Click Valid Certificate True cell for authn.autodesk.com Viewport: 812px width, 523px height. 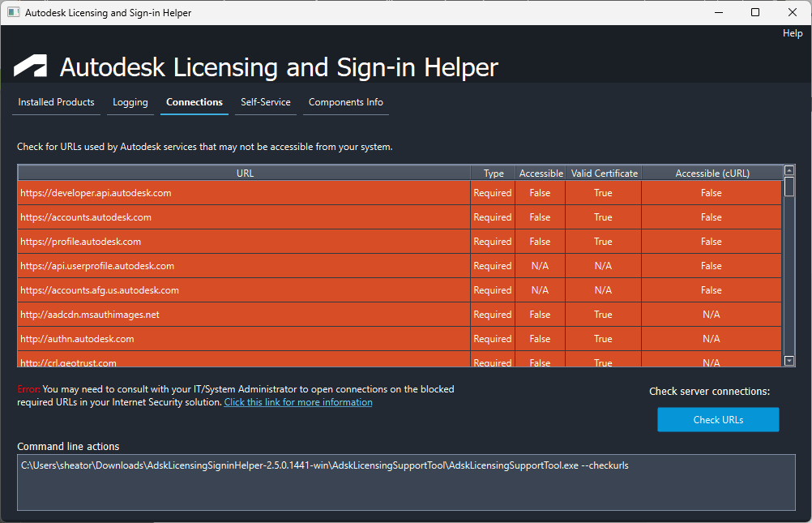pyautogui.click(x=603, y=339)
